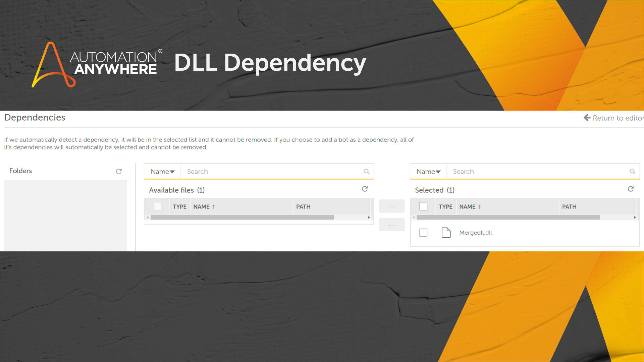Open Name dropdown for Available files search
This screenshot has height=362, width=644.
[162, 172]
